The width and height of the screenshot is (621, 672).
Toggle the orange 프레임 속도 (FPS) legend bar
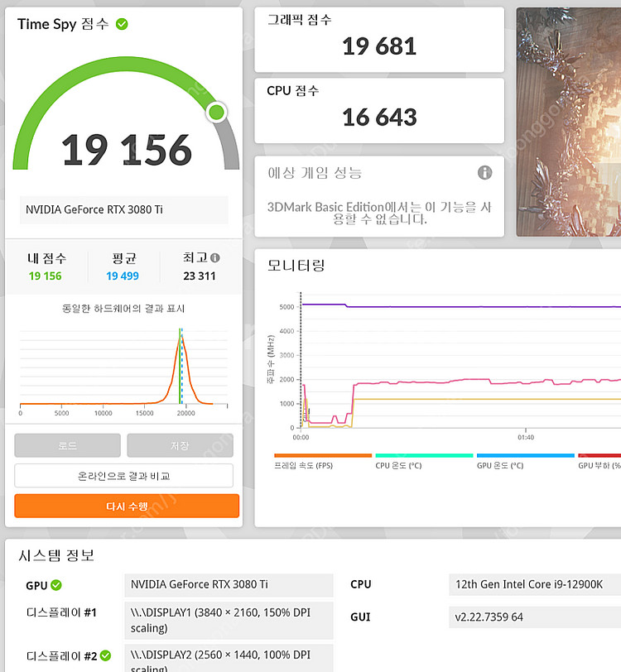(x=323, y=455)
